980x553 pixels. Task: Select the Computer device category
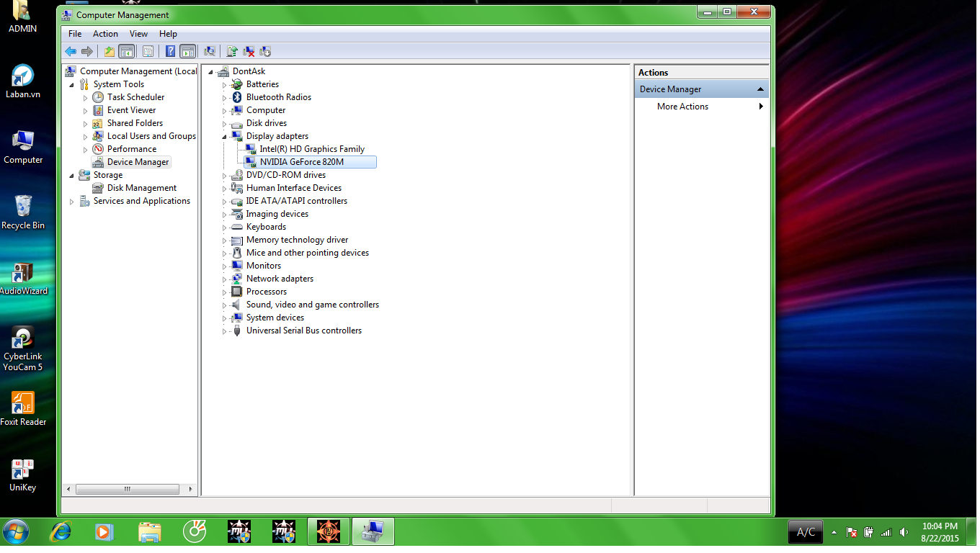(266, 110)
